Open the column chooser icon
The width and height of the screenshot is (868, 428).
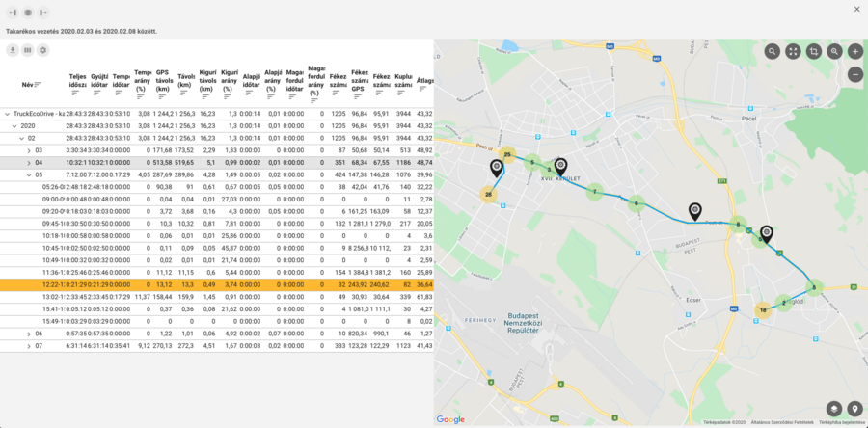click(x=28, y=50)
